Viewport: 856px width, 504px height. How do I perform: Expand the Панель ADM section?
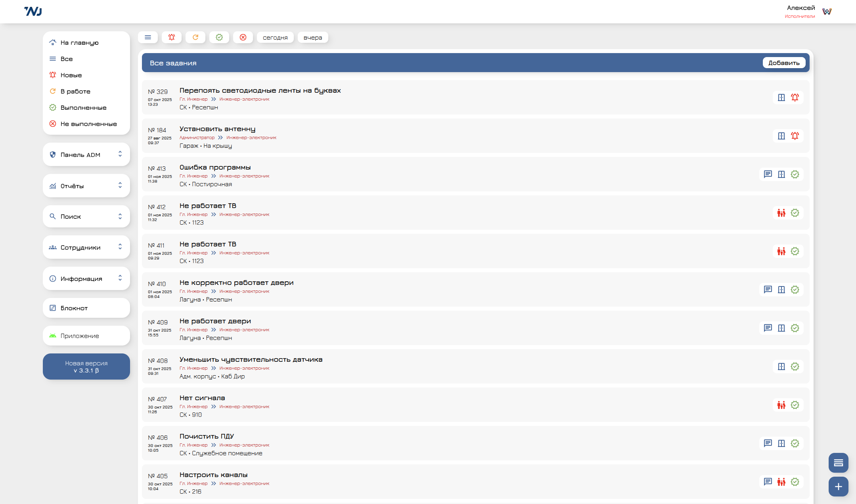(x=86, y=155)
